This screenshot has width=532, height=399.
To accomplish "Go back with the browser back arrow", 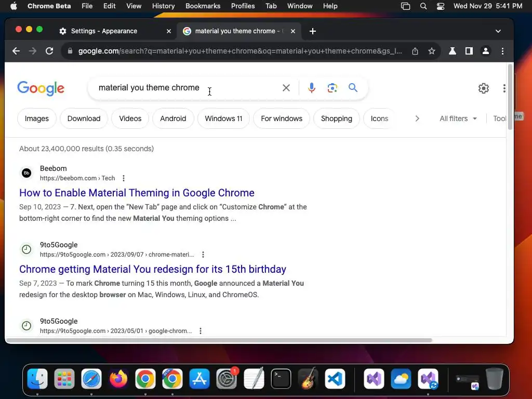I will click(x=16, y=51).
